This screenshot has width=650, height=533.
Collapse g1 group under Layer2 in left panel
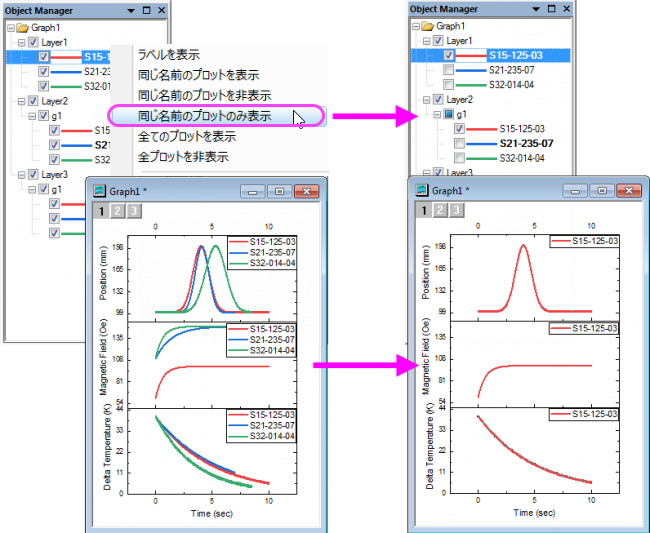point(32,116)
